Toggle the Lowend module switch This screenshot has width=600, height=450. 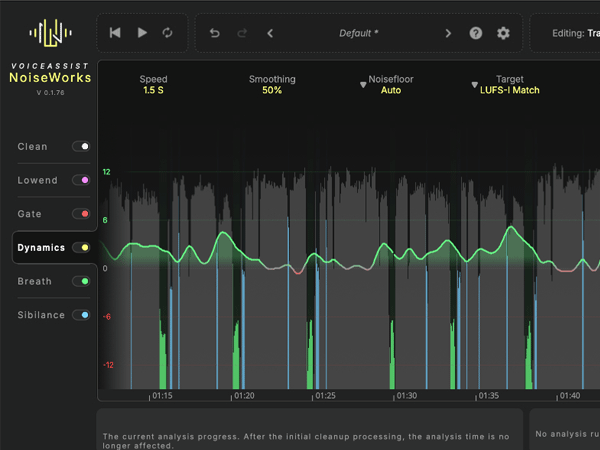[81, 181]
